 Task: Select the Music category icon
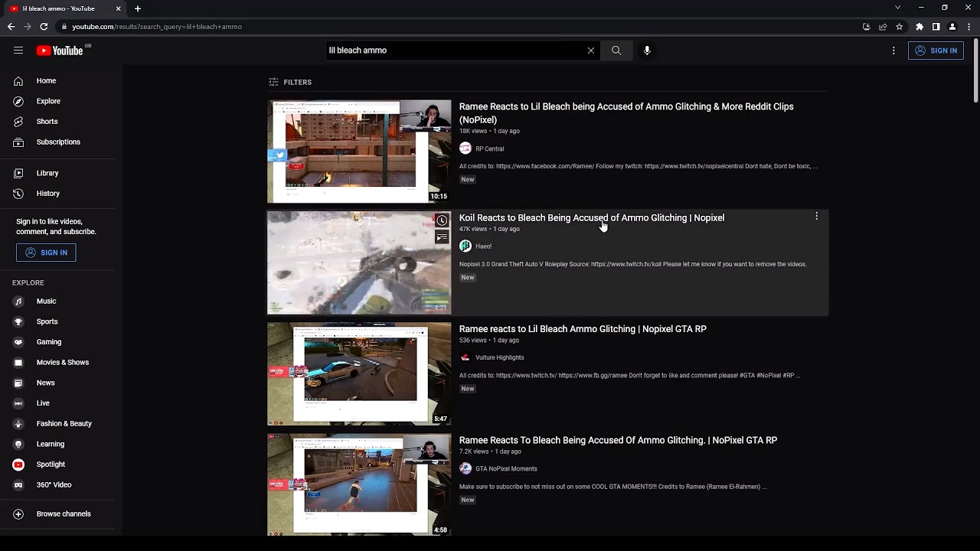click(18, 302)
